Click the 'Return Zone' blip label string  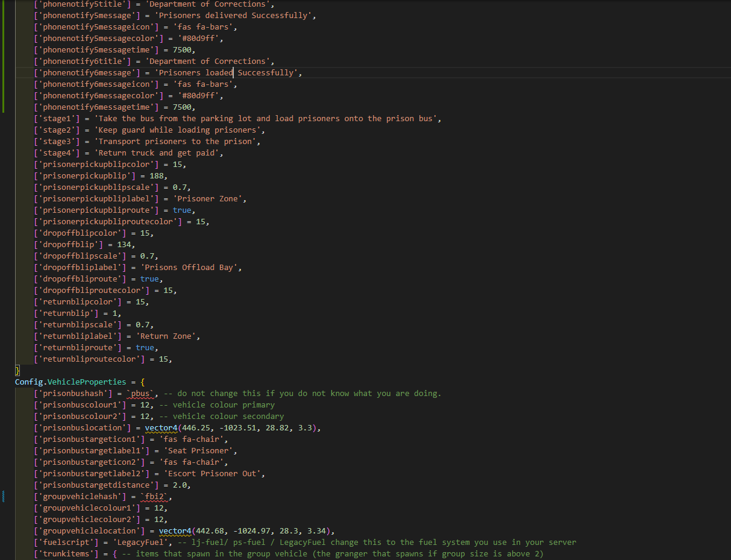[x=168, y=336]
